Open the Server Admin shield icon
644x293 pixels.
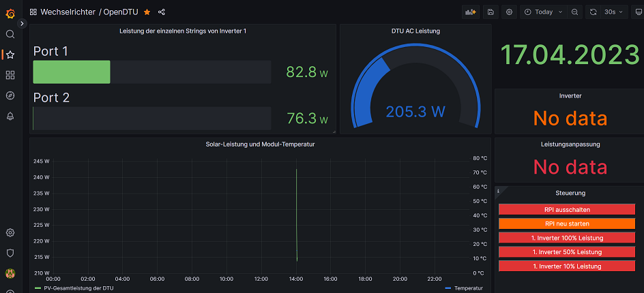click(10, 253)
